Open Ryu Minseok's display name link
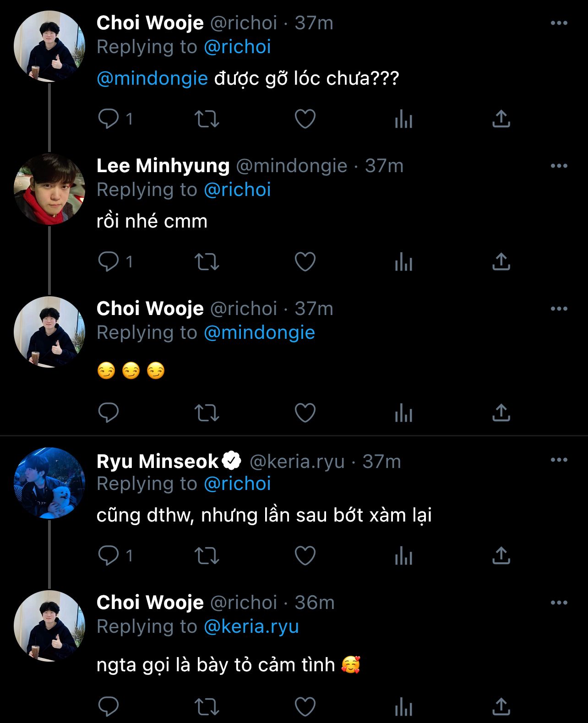588x723 pixels. click(x=158, y=462)
